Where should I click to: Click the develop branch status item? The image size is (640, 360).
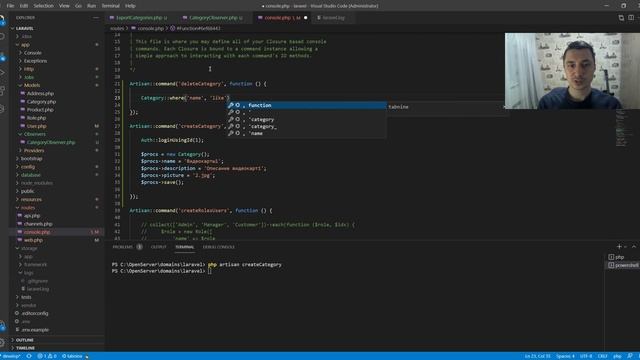pyautogui.click(x=11, y=356)
